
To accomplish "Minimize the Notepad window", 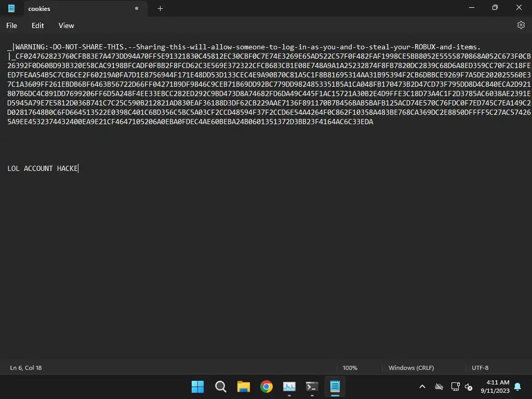I will [472, 7].
